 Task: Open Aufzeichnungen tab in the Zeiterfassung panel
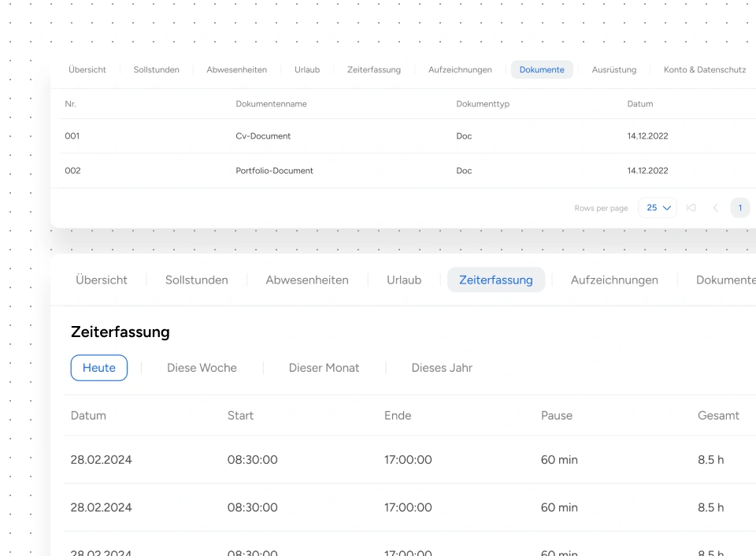point(614,280)
